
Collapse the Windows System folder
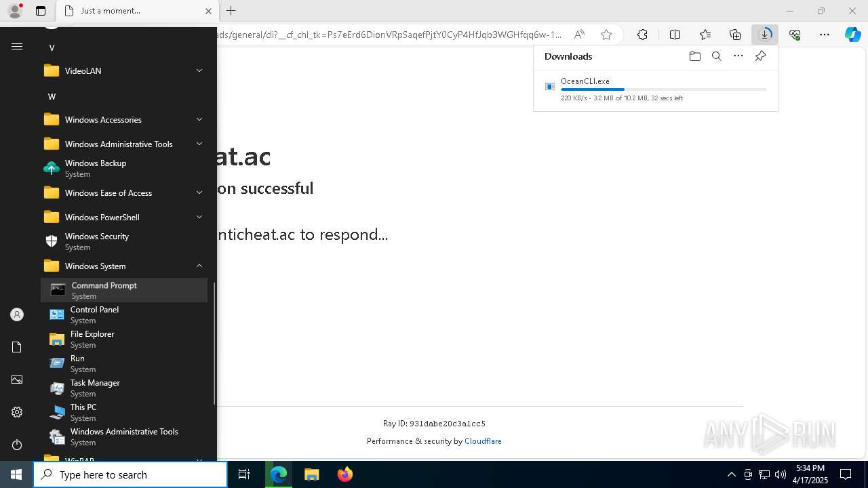point(124,266)
